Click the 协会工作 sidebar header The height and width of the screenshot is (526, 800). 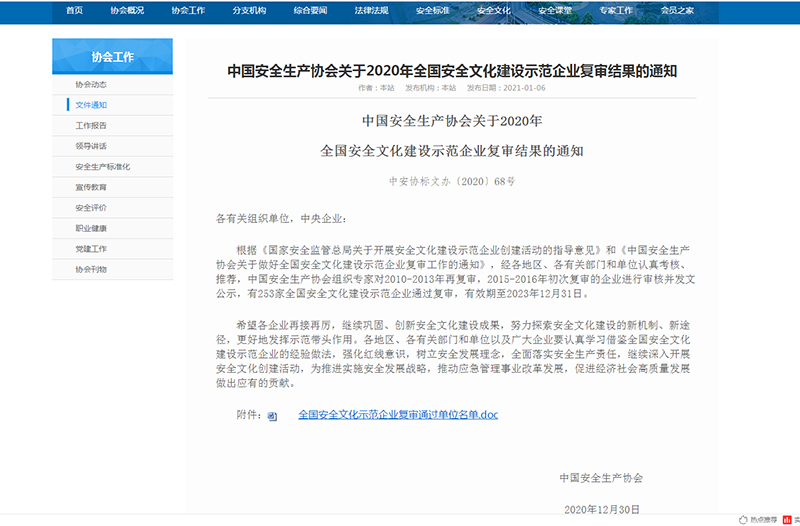click(x=111, y=57)
